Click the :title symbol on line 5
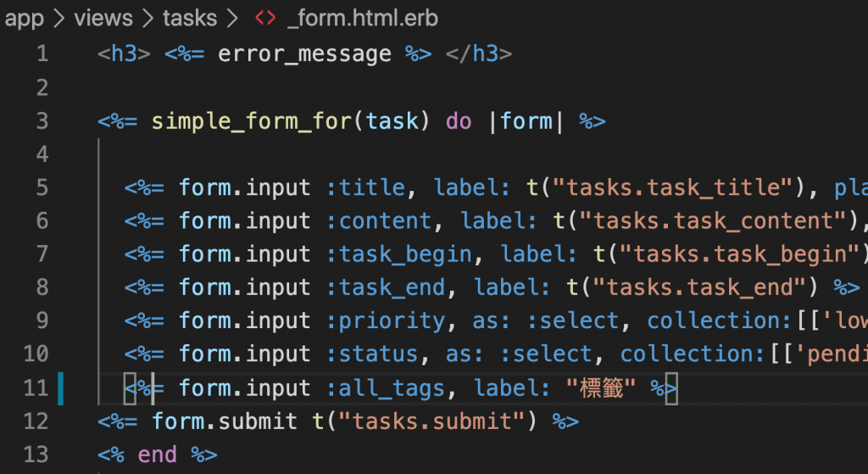868x474 pixels. click(x=366, y=187)
